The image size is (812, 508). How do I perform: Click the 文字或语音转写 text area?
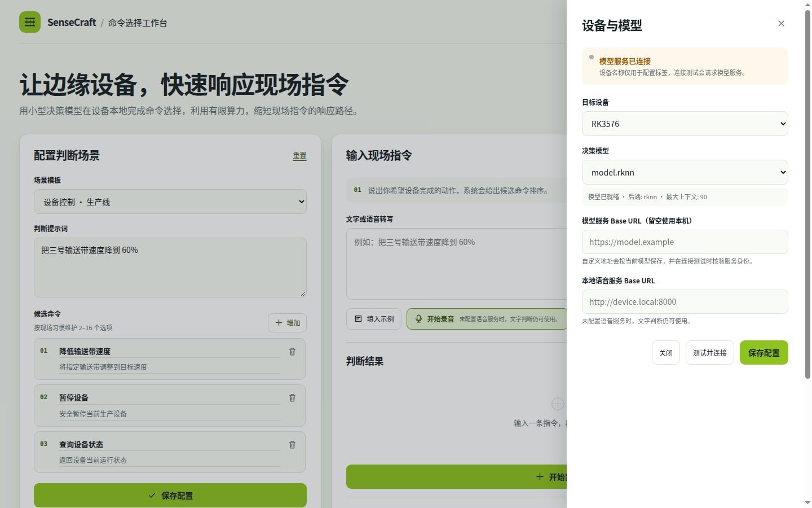pos(457,264)
